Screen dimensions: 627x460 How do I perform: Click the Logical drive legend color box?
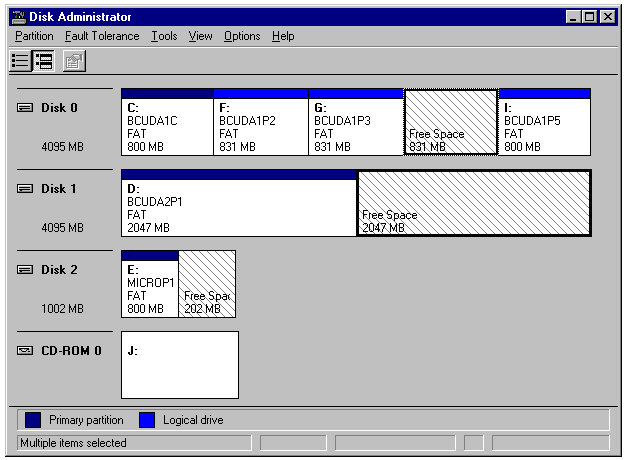146,420
